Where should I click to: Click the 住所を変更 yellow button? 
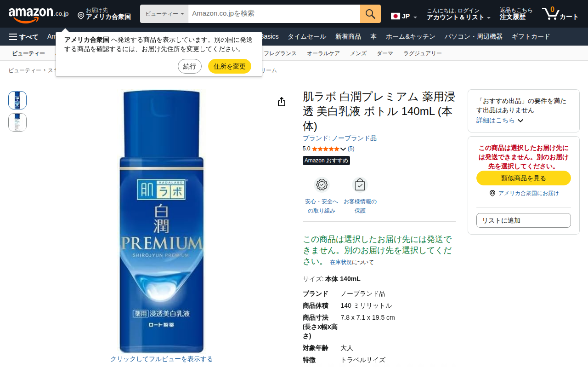(x=230, y=66)
